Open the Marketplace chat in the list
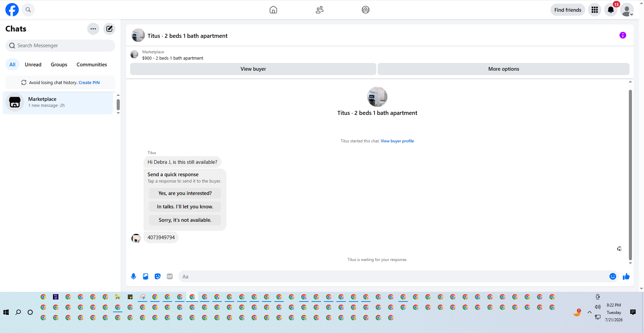The width and height of the screenshot is (644, 333). (x=58, y=103)
